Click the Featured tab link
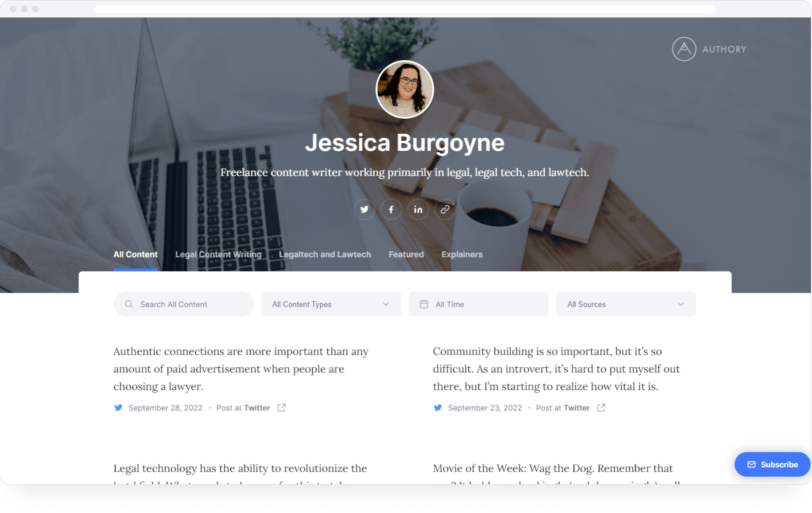This screenshot has height=513, width=812. point(406,254)
